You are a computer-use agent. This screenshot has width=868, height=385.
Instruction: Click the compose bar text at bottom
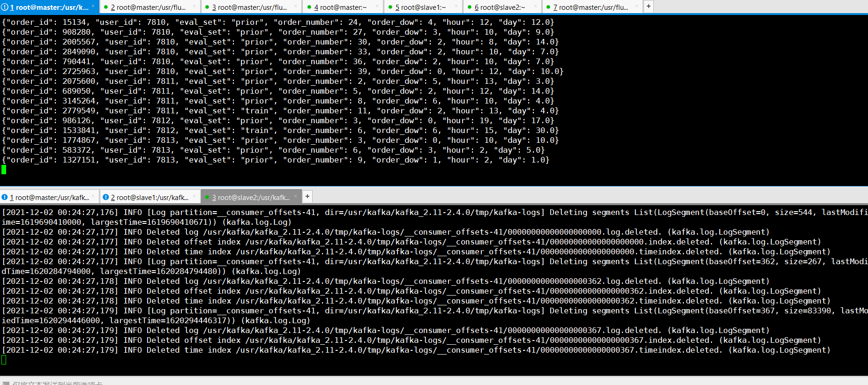coord(57,383)
